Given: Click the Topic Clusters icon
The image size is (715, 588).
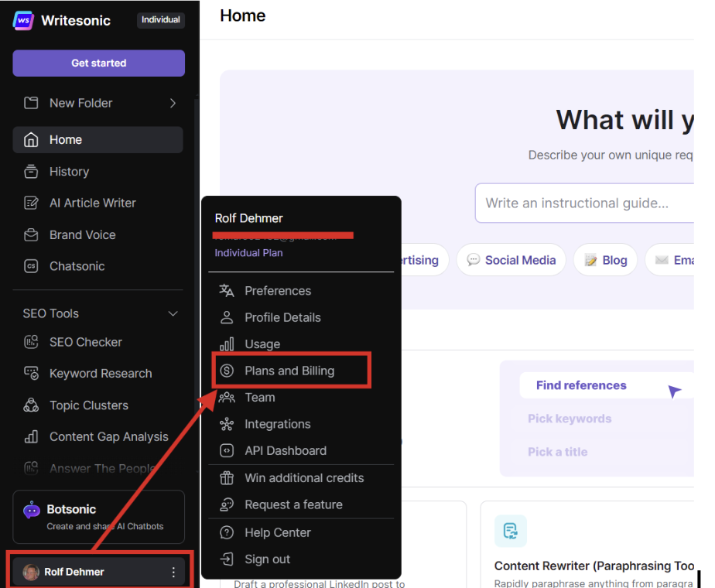Looking at the screenshot, I should pos(31,405).
